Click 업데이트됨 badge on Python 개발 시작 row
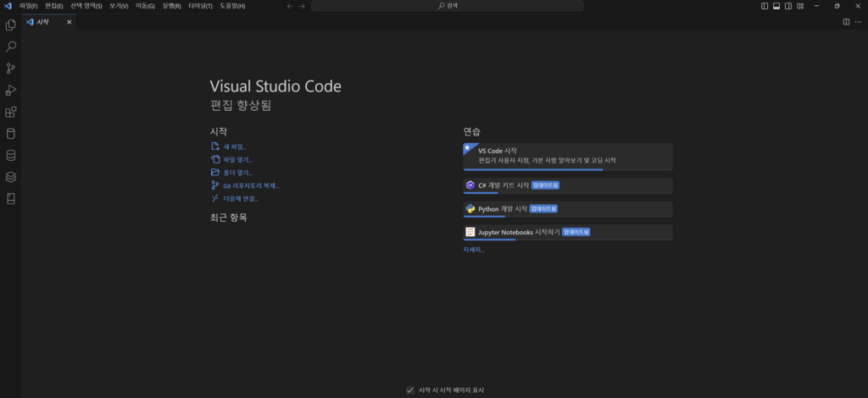This screenshot has width=868, height=398. 543,209
